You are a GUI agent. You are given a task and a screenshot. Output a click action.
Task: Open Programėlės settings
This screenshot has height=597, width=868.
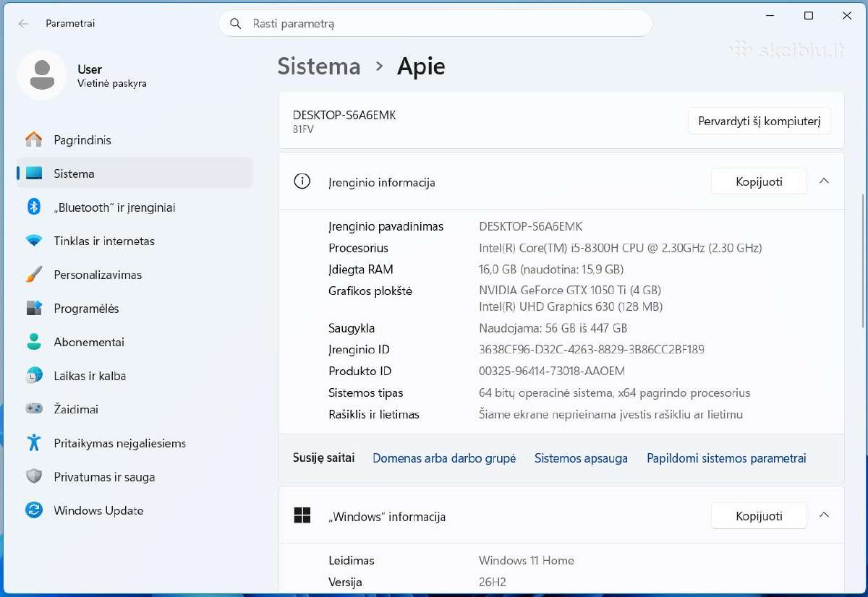pyautogui.click(x=135, y=308)
